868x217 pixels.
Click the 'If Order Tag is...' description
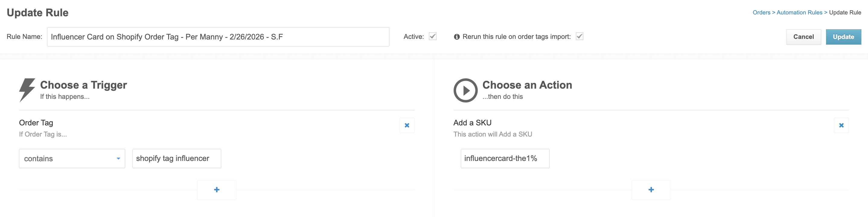43,134
